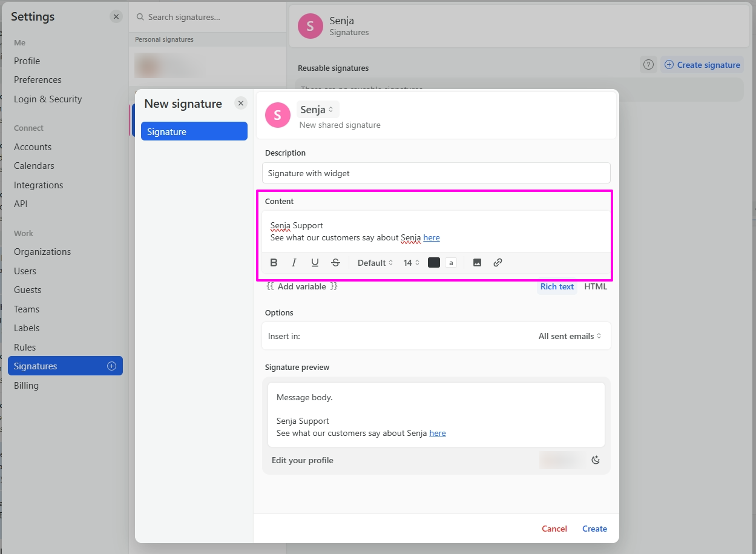The image size is (756, 554).
Task: Open Integrations in Settings sidebar
Action: tap(39, 185)
